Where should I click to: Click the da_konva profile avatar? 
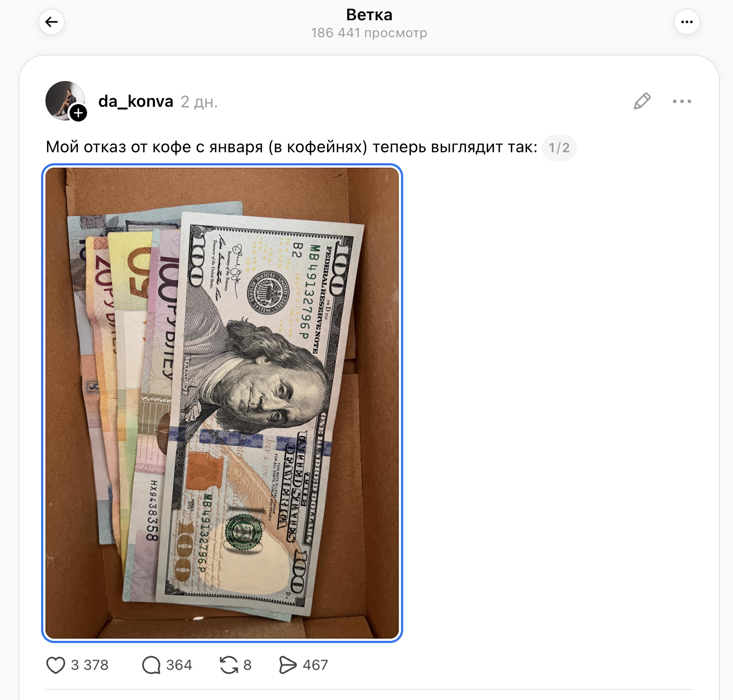point(65,100)
